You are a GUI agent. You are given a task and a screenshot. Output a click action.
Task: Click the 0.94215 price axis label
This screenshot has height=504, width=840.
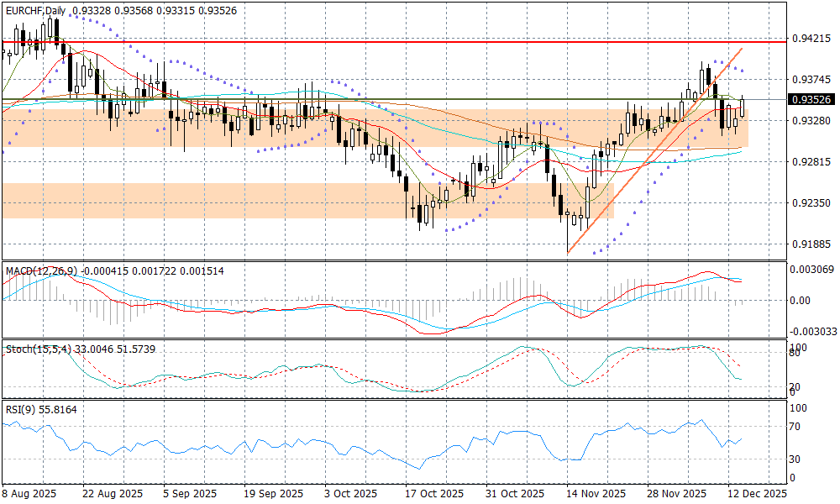(x=812, y=39)
